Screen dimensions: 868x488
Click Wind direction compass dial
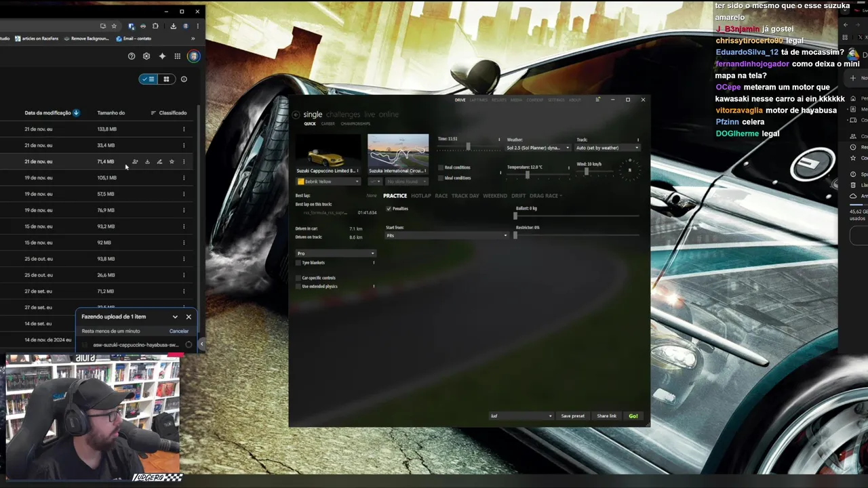(x=629, y=169)
